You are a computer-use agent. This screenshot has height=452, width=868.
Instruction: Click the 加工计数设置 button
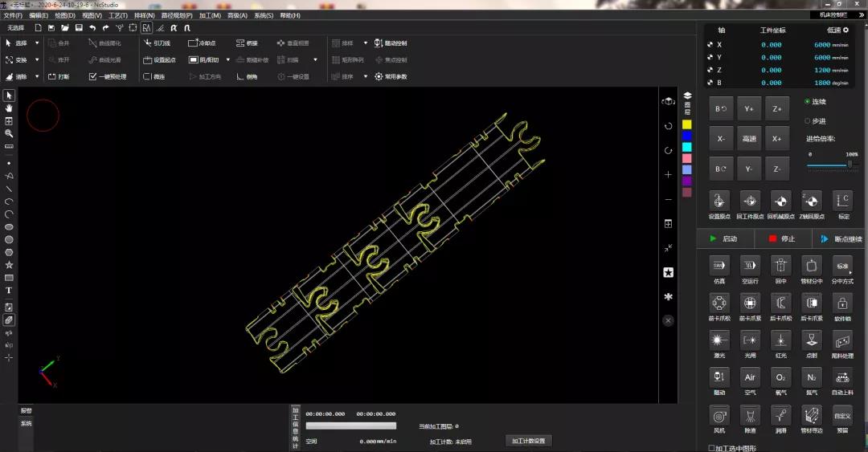529,441
